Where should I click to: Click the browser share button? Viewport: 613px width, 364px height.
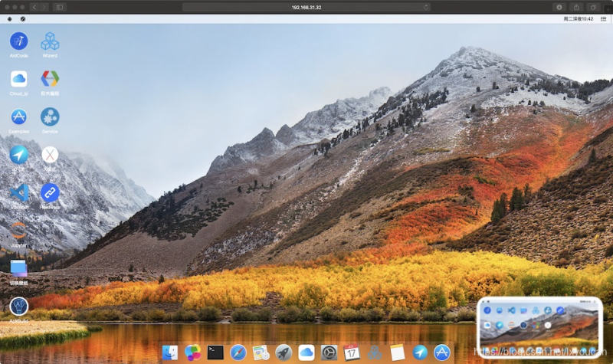click(x=576, y=7)
